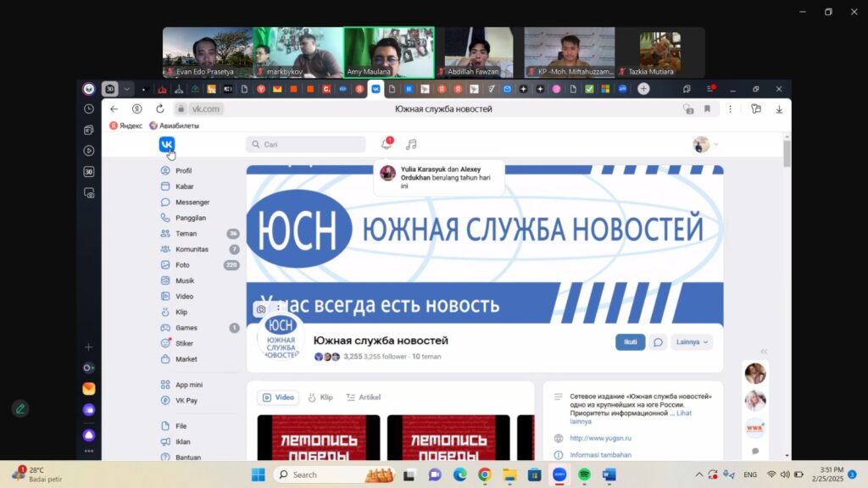Screen dimensions: 868x488
Task: Collapse chat contacts double chevron
Action: [764, 352]
